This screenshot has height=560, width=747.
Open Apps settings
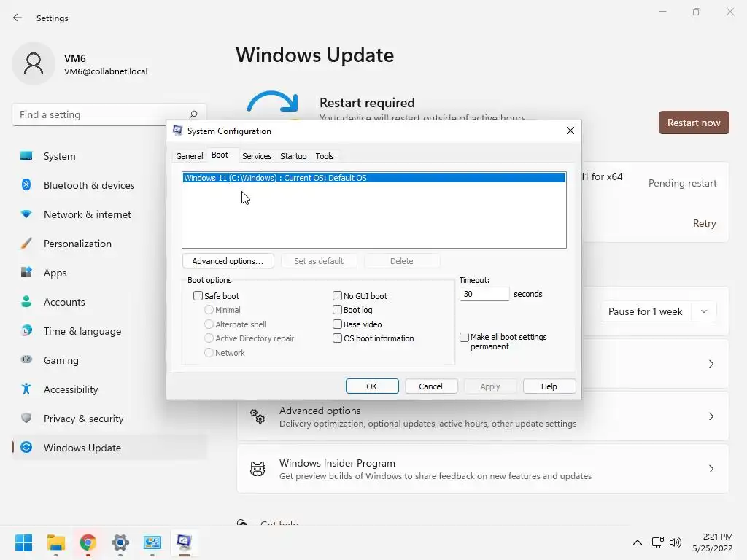point(109,273)
